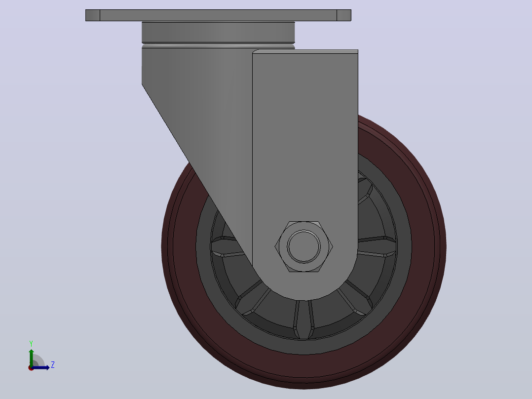
Task: Click the red origin point of the triad
Action: [x=31, y=368]
